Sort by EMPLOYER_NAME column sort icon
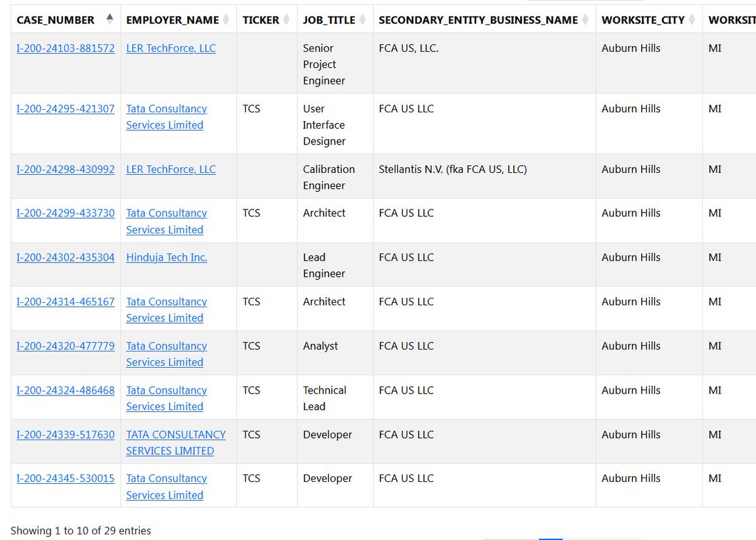 click(x=226, y=20)
